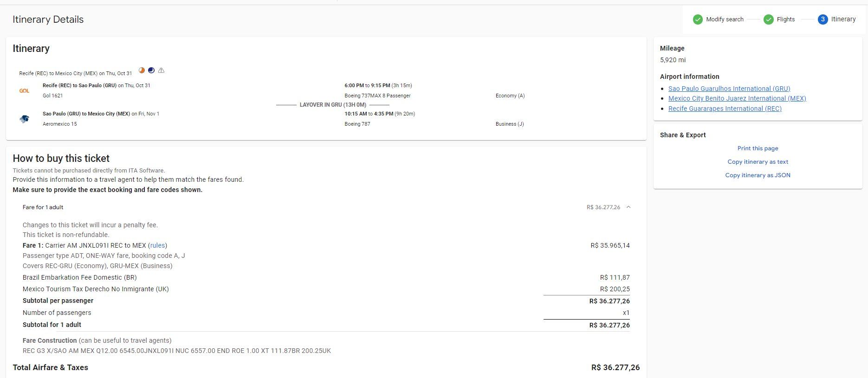
Task: Open Recife Guararapes International airport link
Action: coord(725,109)
